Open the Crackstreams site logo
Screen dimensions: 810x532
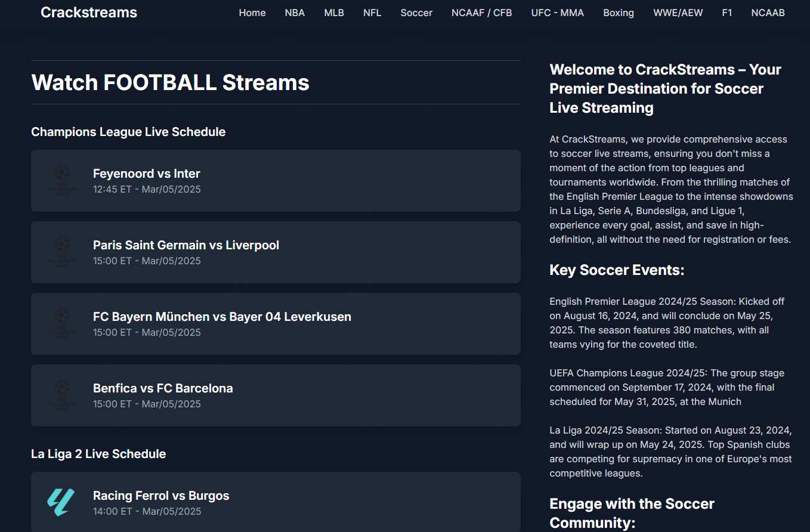tap(89, 13)
